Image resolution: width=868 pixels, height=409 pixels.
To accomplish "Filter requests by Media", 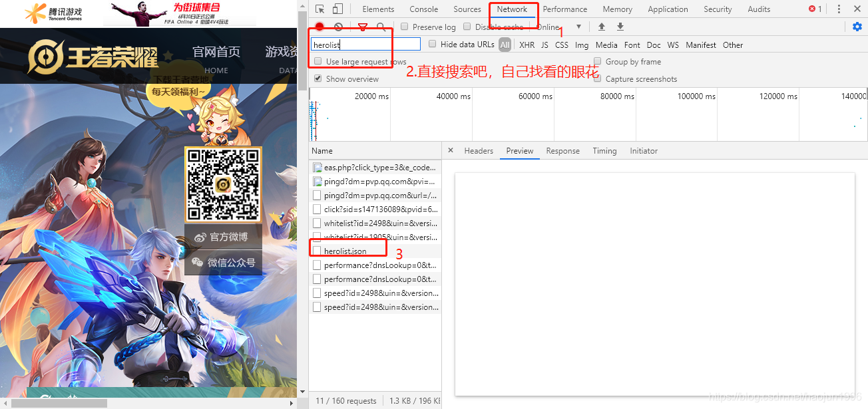I will [x=606, y=45].
